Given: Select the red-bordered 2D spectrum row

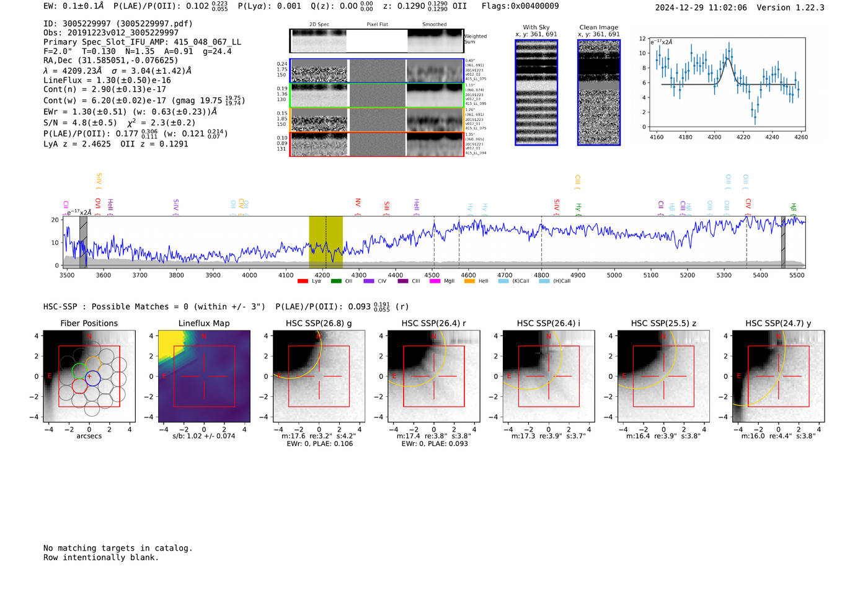Looking at the screenshot, I should pos(377,144).
